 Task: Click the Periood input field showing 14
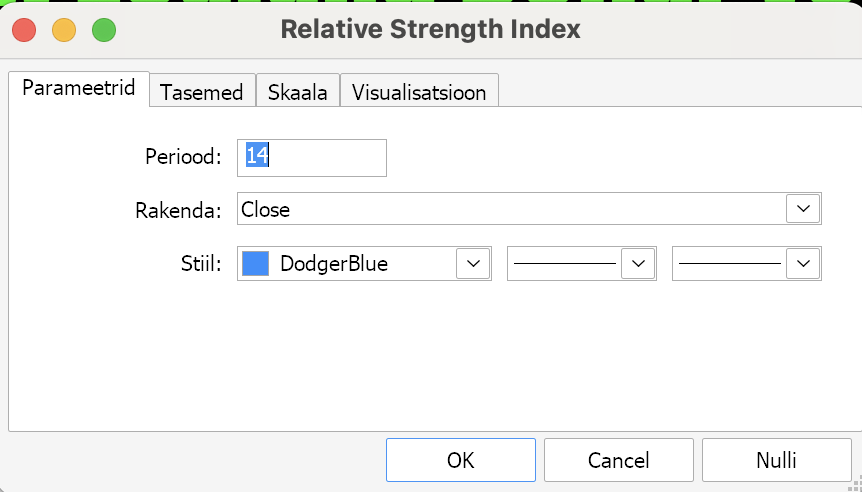click(x=312, y=158)
